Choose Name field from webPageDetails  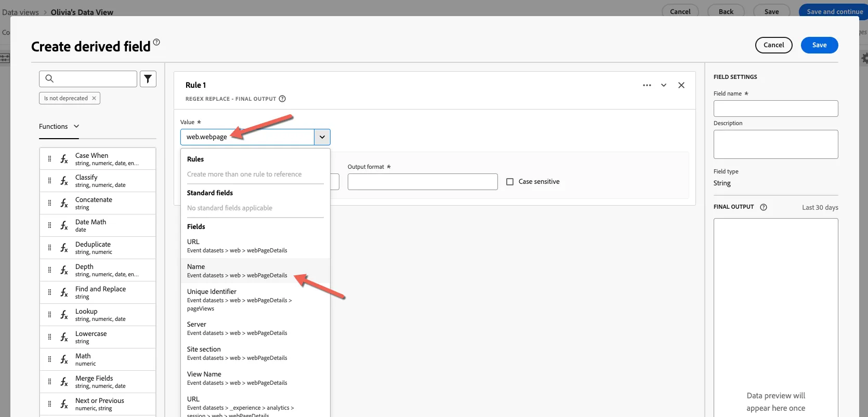point(255,271)
